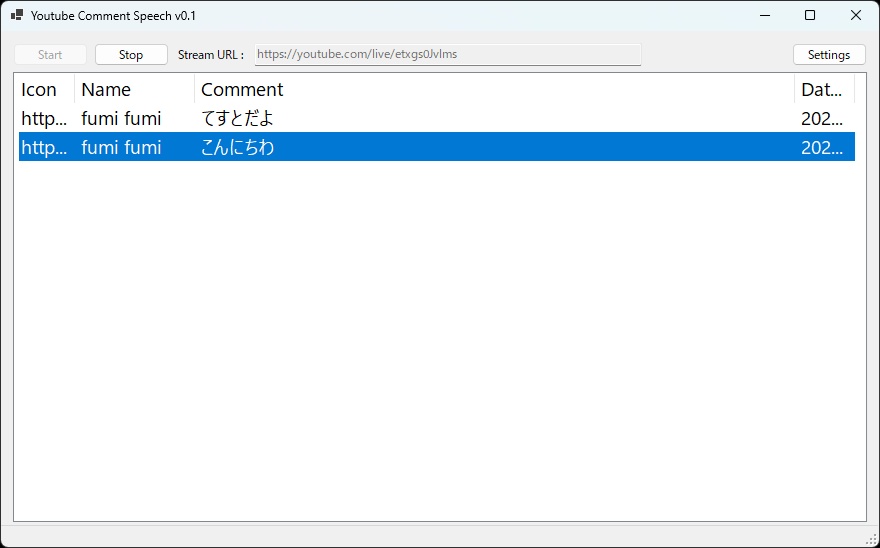Minimize the Youtube Comment Speech window
Viewport: 880px width, 548px height.
764,15
